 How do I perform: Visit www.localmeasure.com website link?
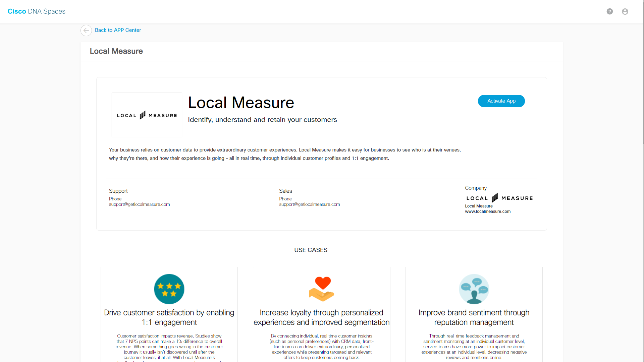[488, 212]
